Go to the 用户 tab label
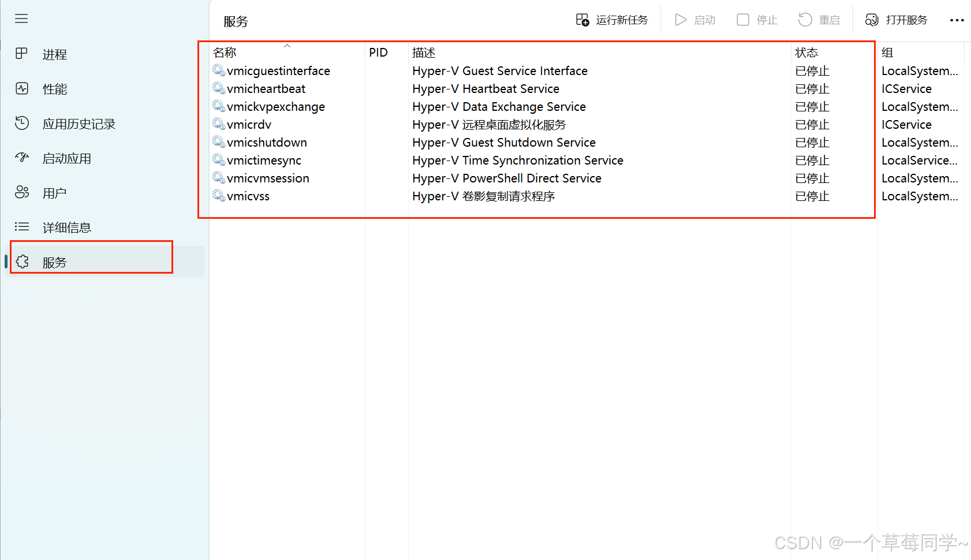 point(55,193)
